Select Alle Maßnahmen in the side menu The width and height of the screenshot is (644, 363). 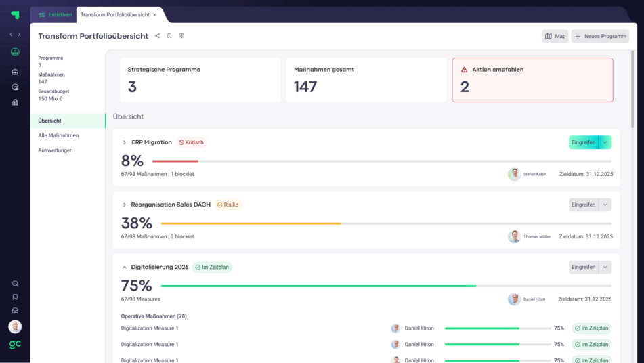tap(58, 135)
